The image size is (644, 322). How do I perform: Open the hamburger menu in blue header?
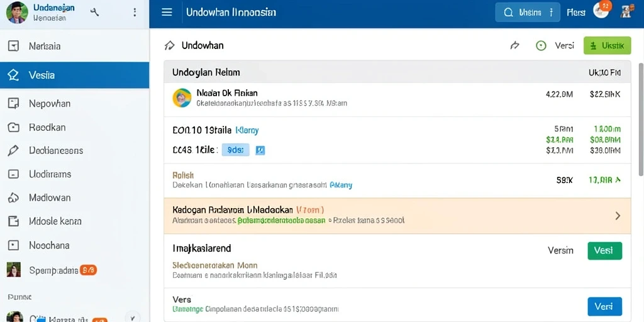click(x=167, y=12)
